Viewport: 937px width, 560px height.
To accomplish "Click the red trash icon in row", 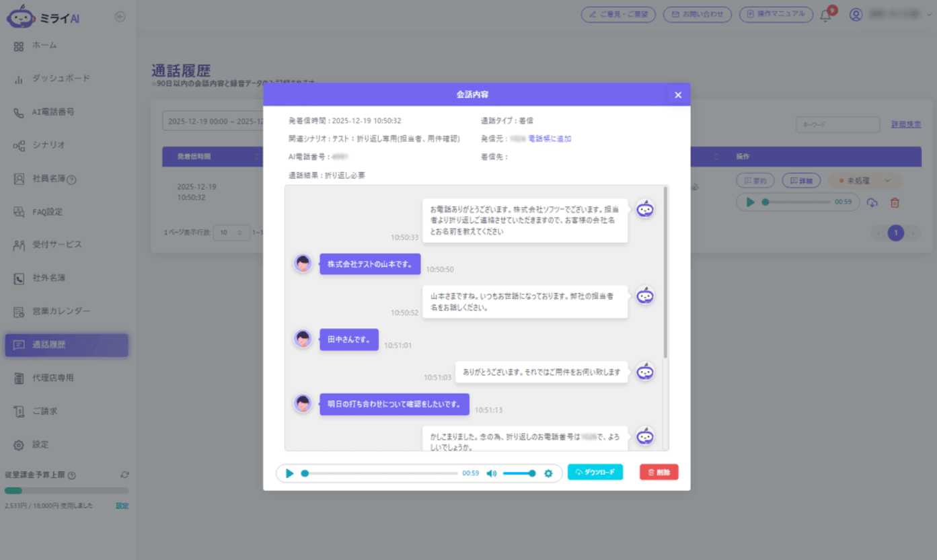I will coord(895,202).
